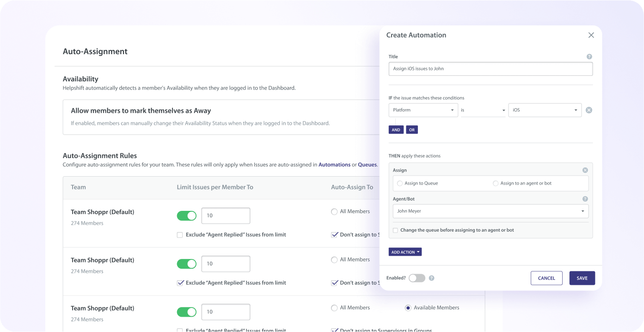Screen dimensions: 644x332
Task: Open the Automations link
Action: tap(334, 165)
